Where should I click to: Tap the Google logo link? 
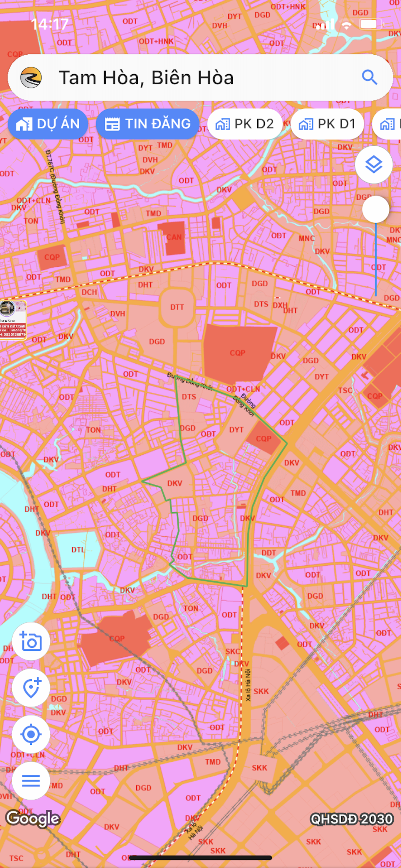point(33,818)
